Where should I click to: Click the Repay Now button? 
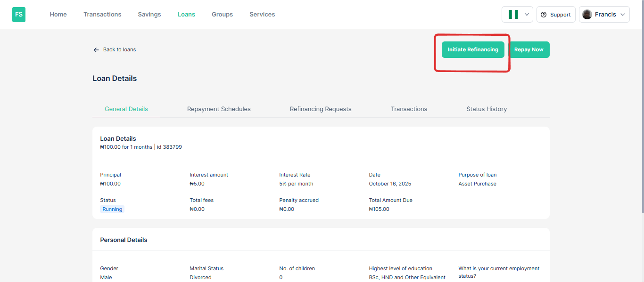click(528, 50)
